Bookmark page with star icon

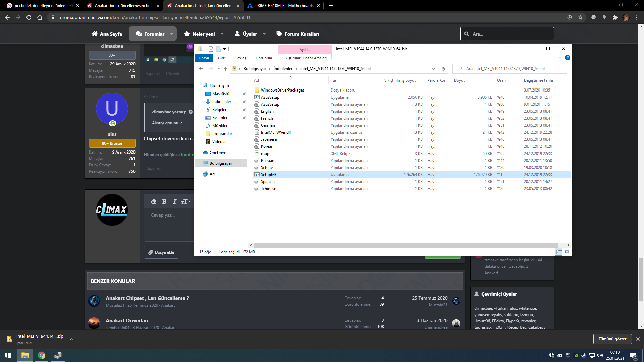tap(580, 17)
